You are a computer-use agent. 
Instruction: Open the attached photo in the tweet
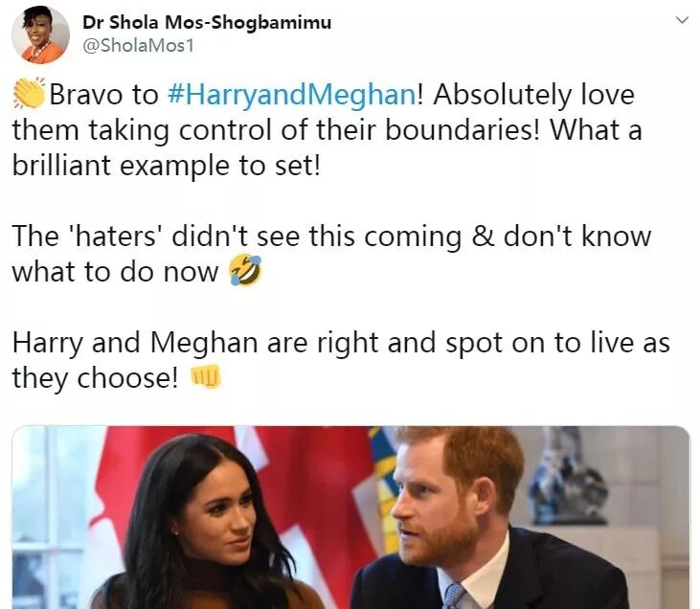(x=350, y=517)
